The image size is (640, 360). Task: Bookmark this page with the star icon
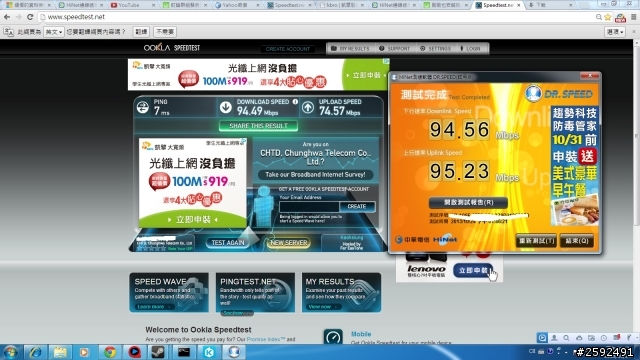point(608,17)
